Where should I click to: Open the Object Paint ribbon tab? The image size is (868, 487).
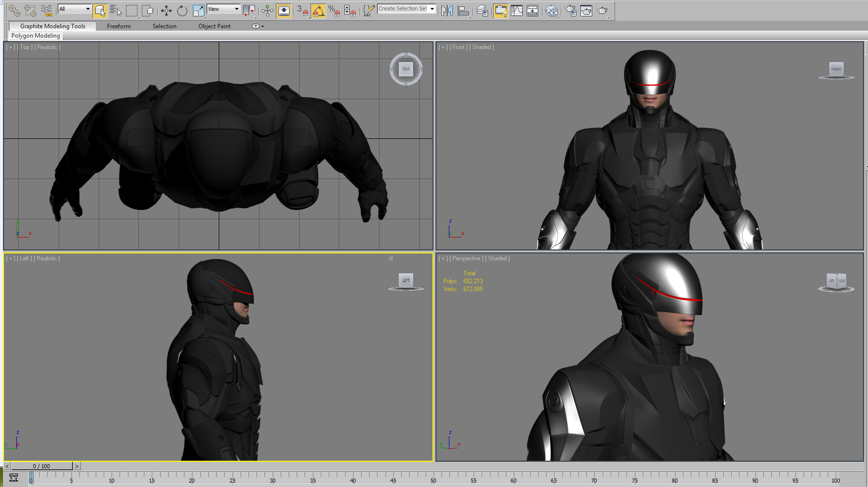coord(214,26)
